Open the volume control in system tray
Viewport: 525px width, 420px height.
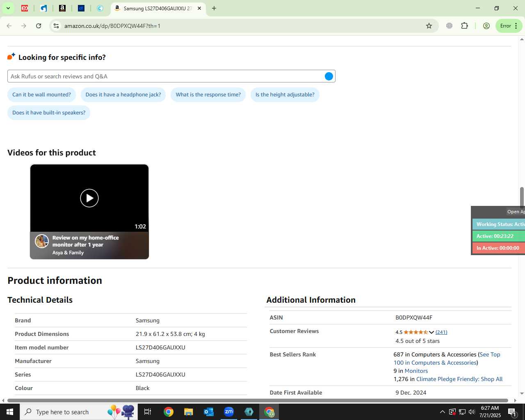(472, 412)
